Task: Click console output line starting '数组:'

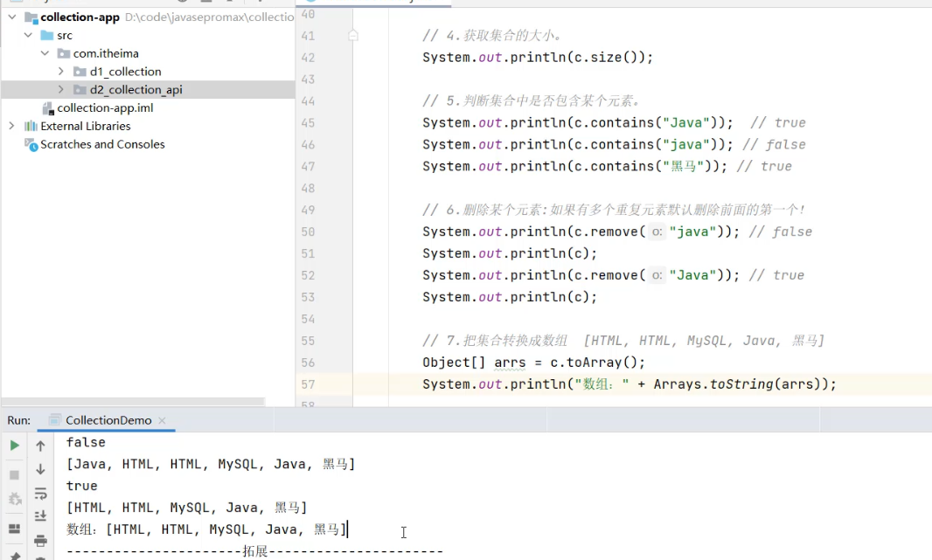Action: (x=206, y=529)
